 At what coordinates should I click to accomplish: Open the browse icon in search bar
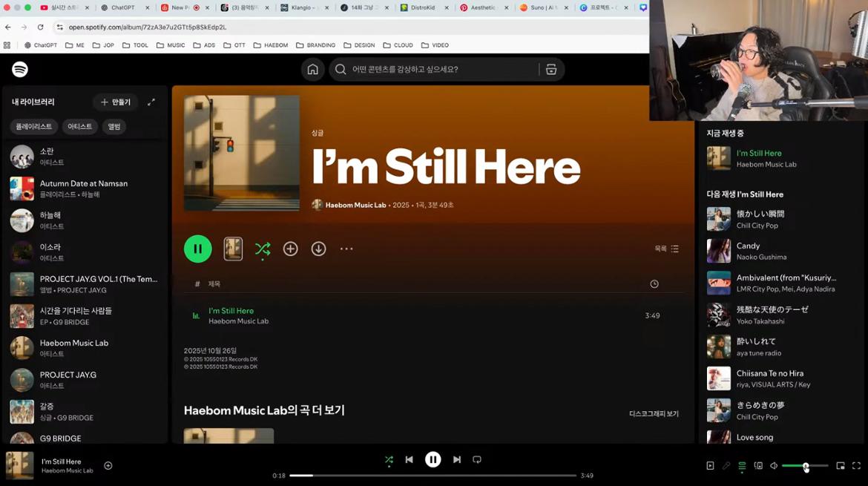click(551, 69)
